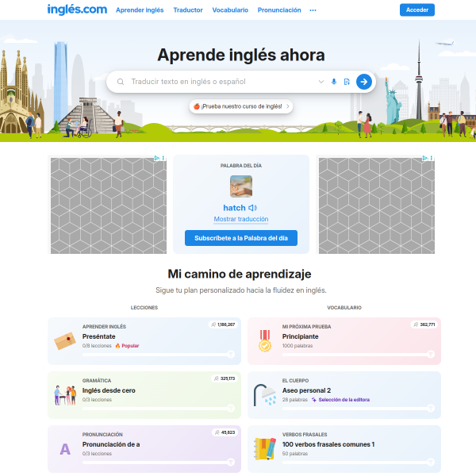Open the Traductor menu item
Image resolution: width=476 pixels, height=476 pixels.
pyautogui.click(x=188, y=10)
